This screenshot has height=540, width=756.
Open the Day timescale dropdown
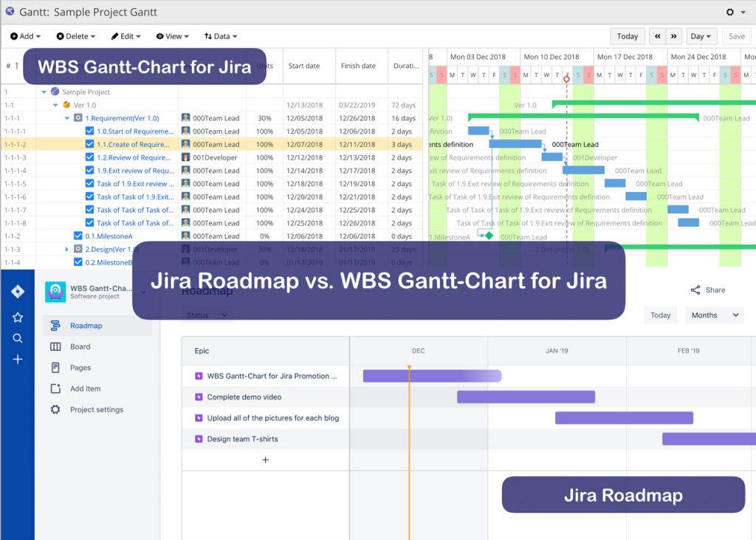pyautogui.click(x=700, y=36)
